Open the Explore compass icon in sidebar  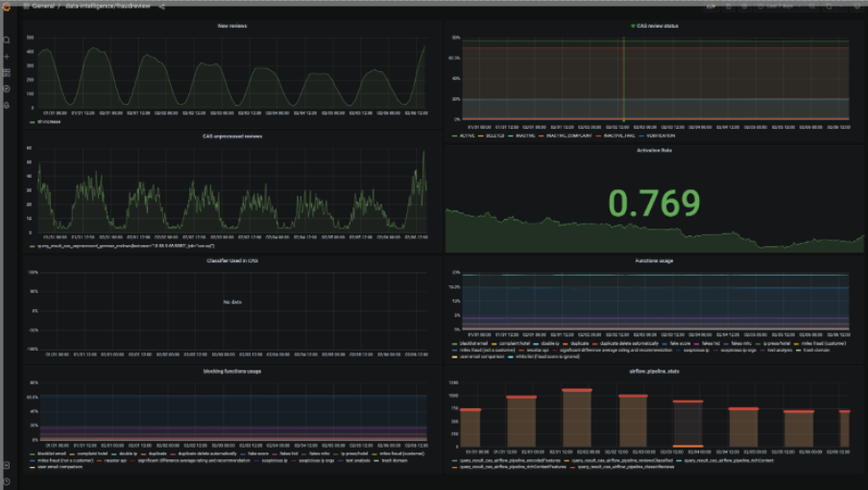7,88
